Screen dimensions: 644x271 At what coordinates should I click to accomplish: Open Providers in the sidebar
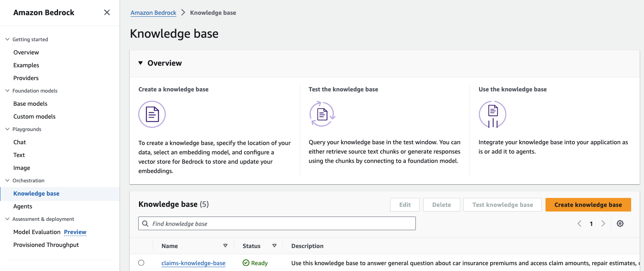(x=26, y=78)
